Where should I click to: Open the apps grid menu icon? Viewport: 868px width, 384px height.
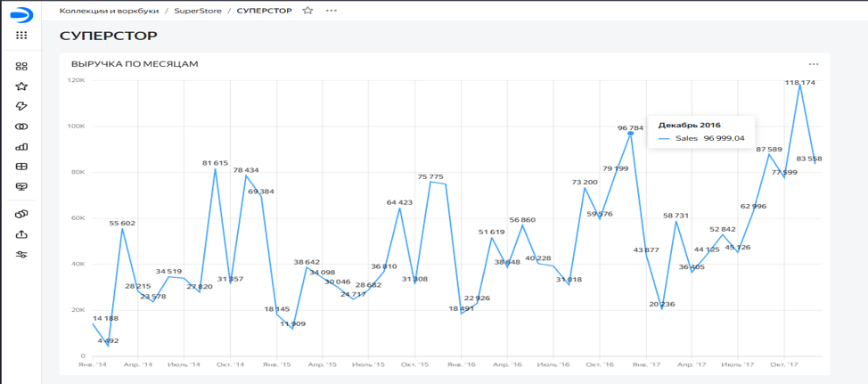pos(21,36)
